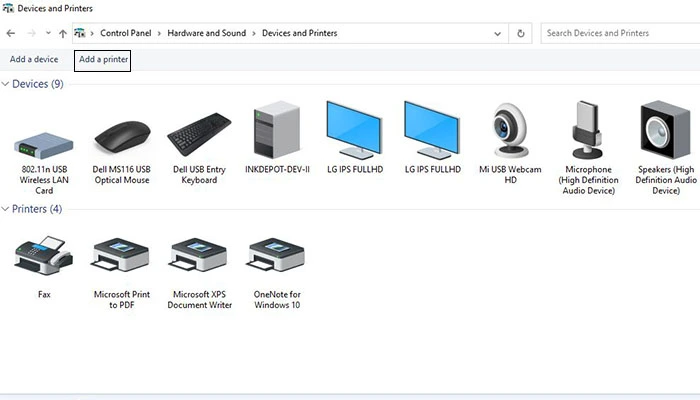Image resolution: width=700 pixels, height=400 pixels.
Task: Expand the chevron before Control Panel breadcrumb
Action: pos(92,33)
